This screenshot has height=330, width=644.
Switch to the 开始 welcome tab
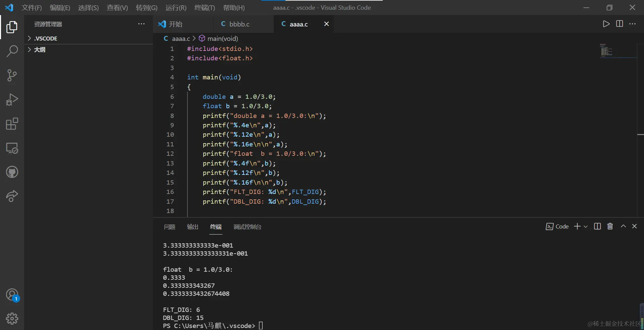[x=184, y=24]
